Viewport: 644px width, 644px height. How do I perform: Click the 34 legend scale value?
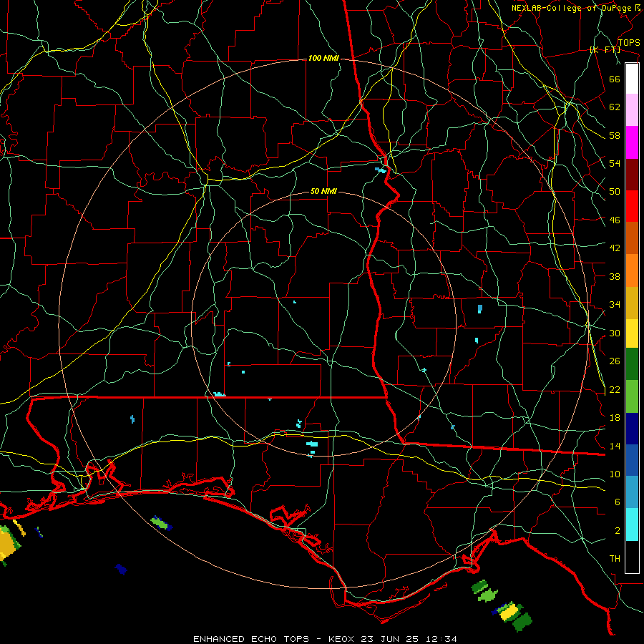[x=615, y=305]
